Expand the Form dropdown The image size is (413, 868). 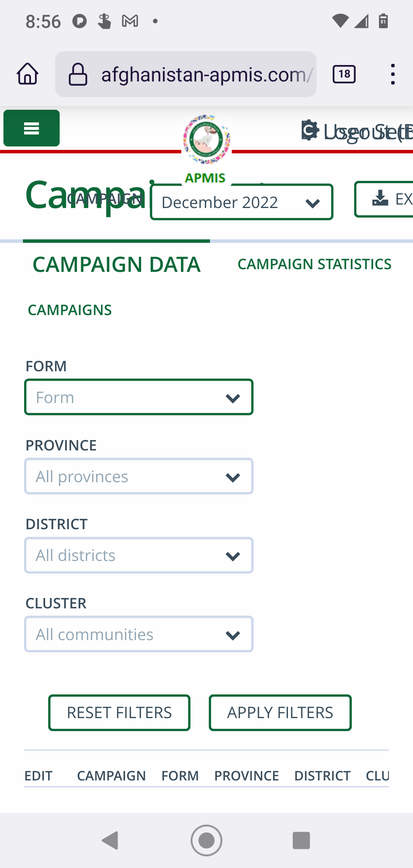pyautogui.click(x=138, y=397)
